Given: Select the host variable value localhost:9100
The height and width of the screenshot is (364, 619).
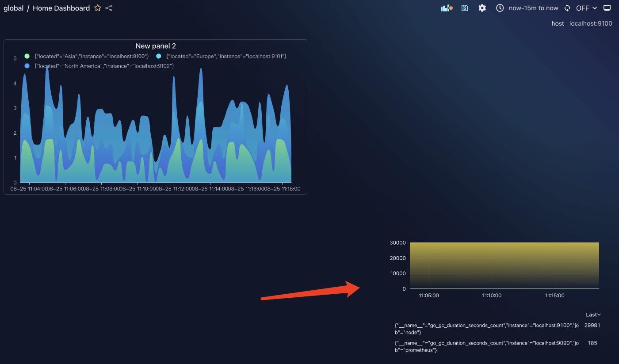Looking at the screenshot, I should (x=591, y=23).
